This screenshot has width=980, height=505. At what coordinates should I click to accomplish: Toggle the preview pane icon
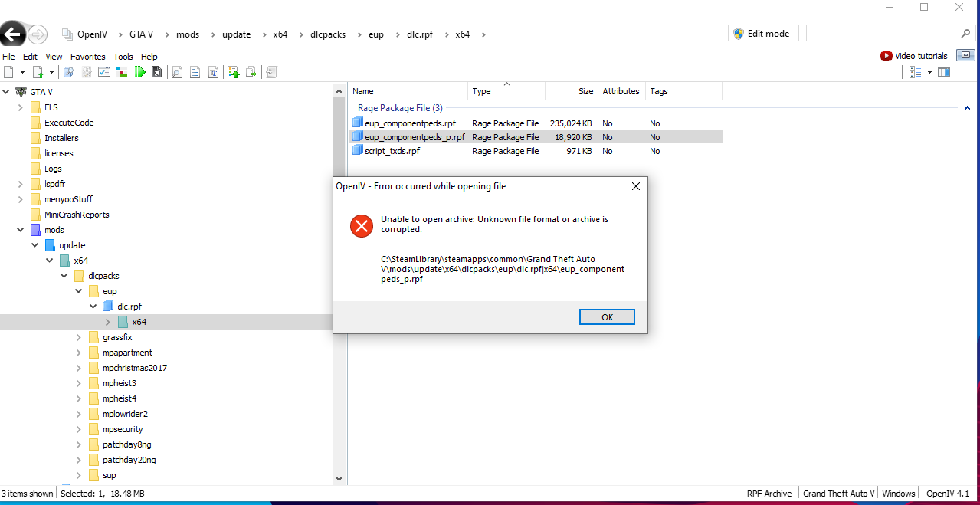pyautogui.click(x=944, y=72)
